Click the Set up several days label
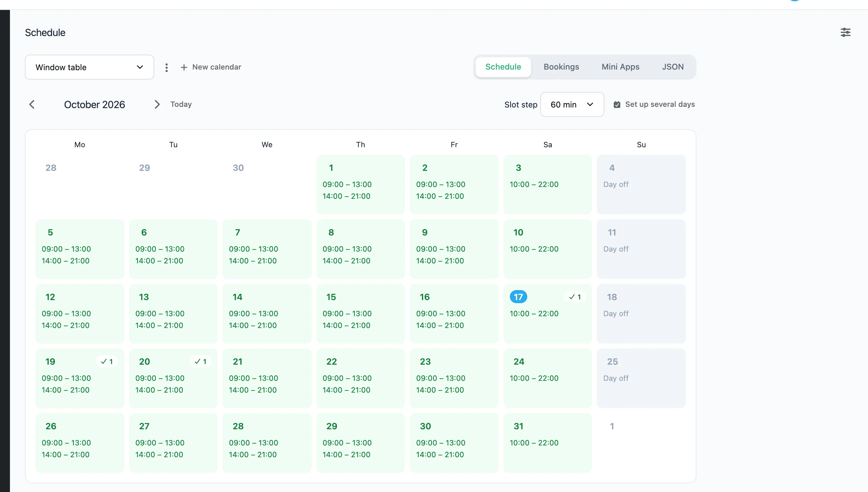Viewport: 868px width, 492px height. point(660,104)
